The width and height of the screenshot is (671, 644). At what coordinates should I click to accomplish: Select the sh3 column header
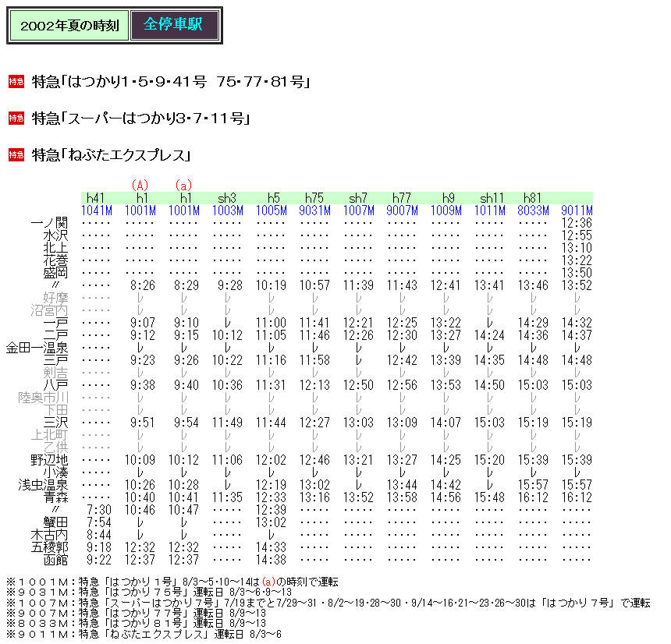click(227, 198)
